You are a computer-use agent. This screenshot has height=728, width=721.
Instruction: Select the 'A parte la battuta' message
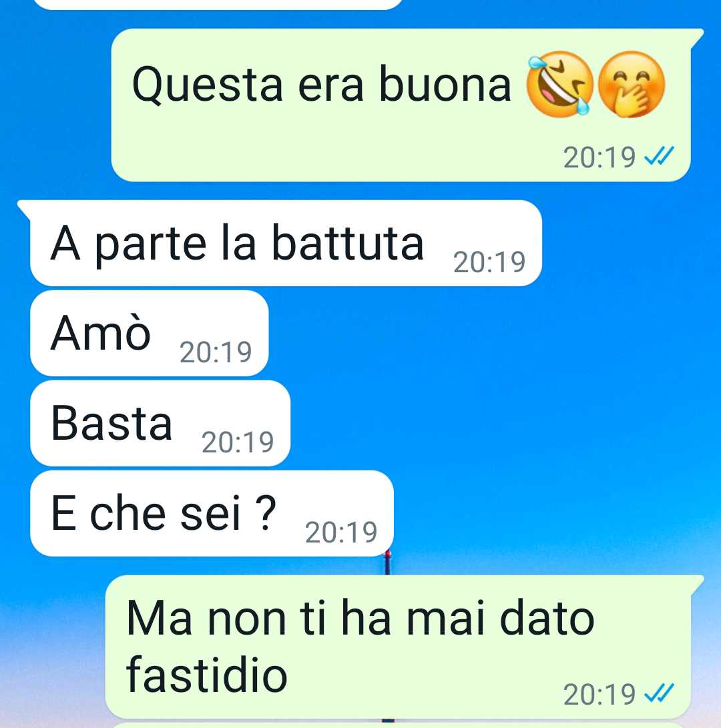click(x=286, y=244)
